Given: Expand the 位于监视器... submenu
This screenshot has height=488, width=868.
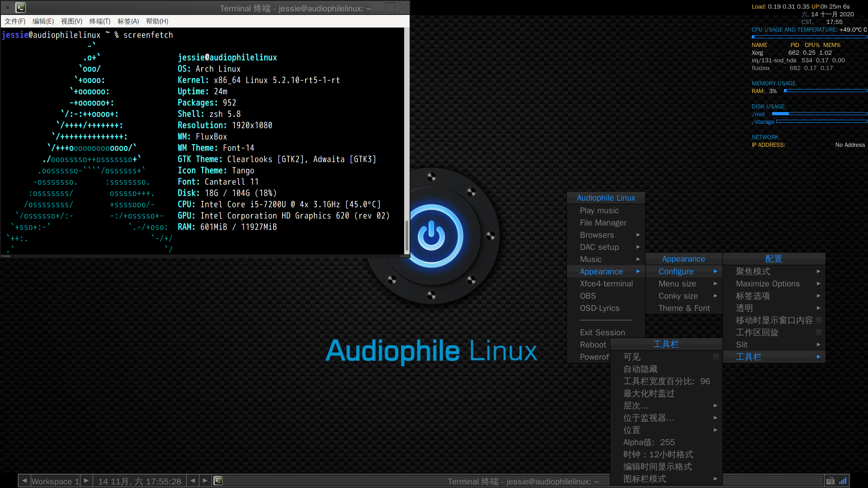Looking at the screenshot, I should pyautogui.click(x=666, y=418).
